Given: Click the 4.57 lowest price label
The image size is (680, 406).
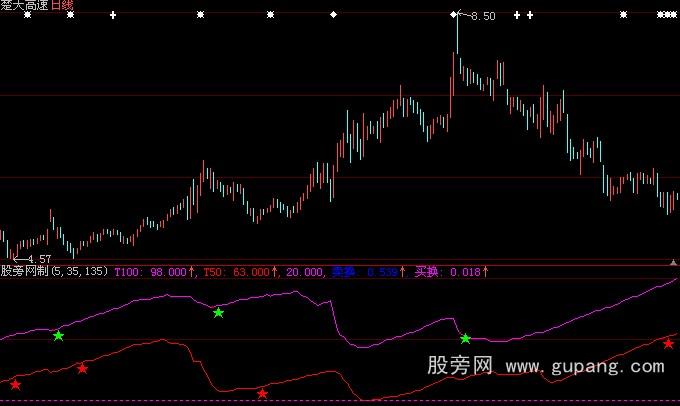Looking at the screenshot, I should [39, 259].
